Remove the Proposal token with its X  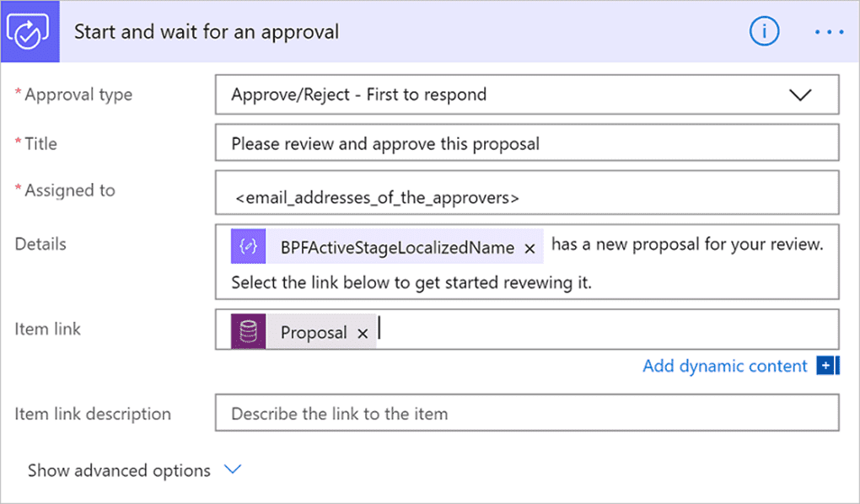pos(363,332)
